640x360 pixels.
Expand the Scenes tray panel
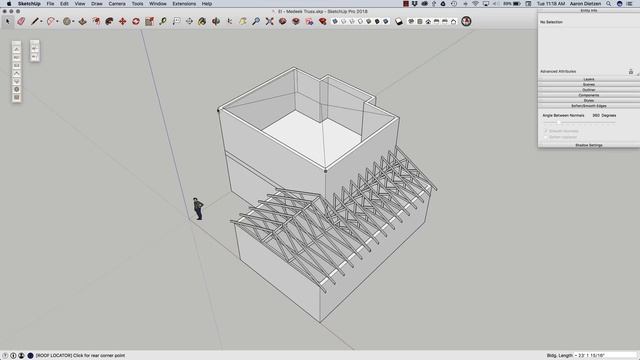click(x=589, y=84)
